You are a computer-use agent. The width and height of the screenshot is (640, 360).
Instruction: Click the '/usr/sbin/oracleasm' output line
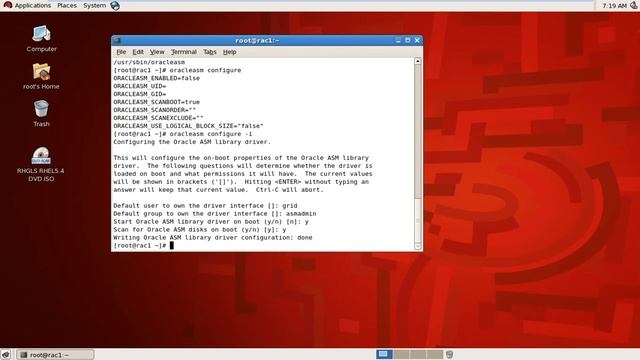(149, 62)
